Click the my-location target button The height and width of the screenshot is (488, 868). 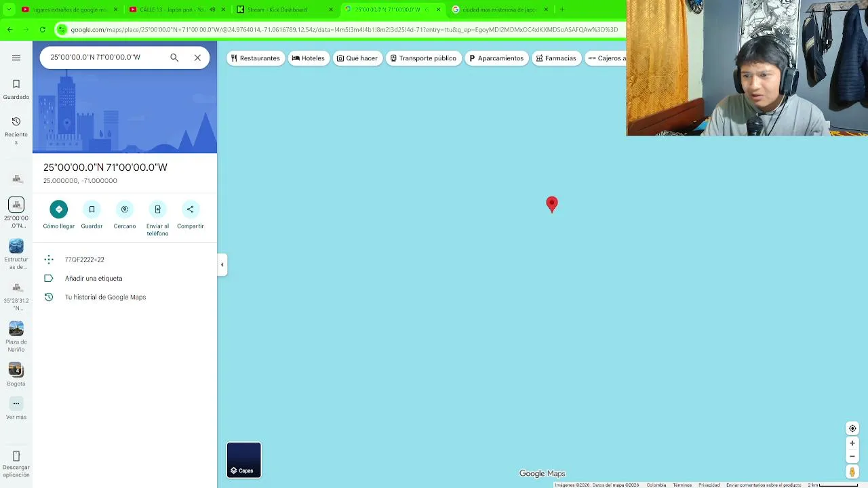(852, 428)
